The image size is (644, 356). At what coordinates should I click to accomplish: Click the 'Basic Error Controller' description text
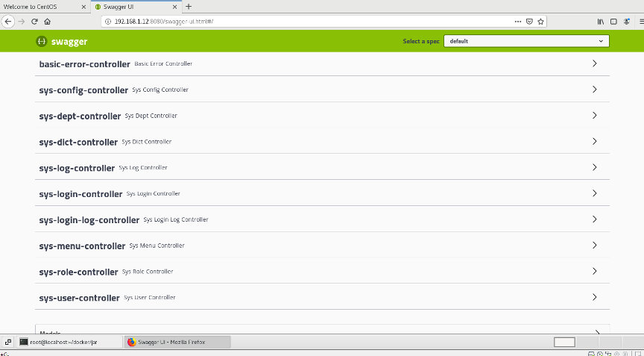(x=163, y=63)
